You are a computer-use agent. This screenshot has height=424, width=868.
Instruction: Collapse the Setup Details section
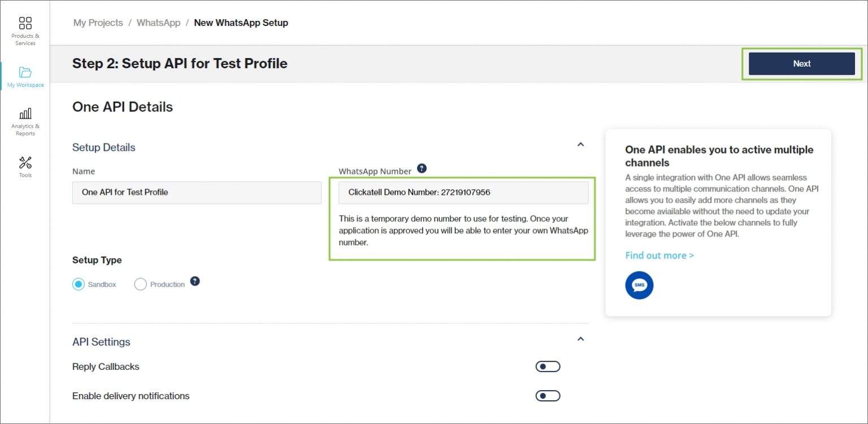click(581, 145)
